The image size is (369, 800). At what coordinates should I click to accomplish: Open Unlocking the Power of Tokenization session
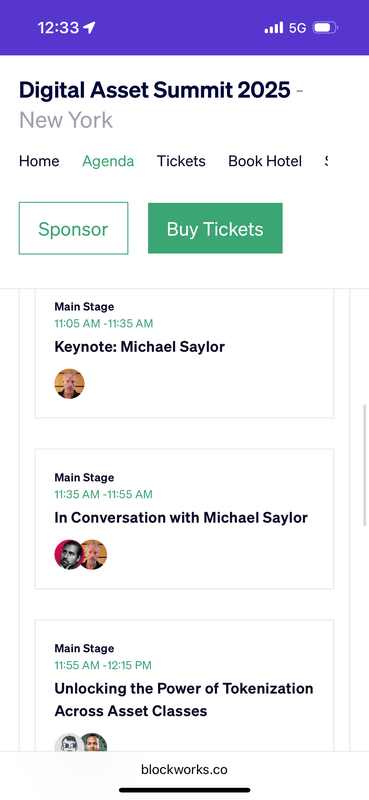click(x=184, y=699)
